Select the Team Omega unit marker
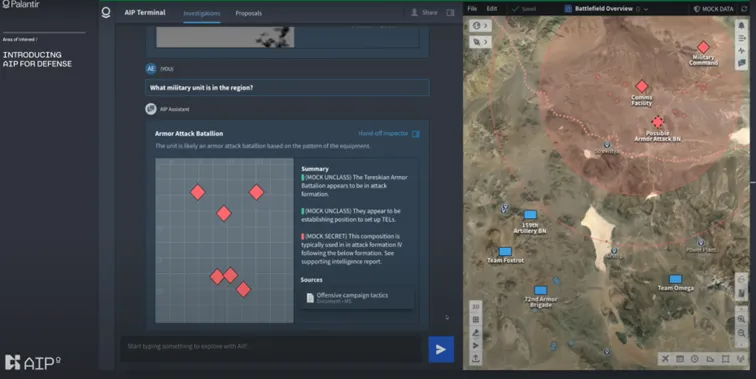The width and height of the screenshot is (756, 379). pyautogui.click(x=675, y=279)
